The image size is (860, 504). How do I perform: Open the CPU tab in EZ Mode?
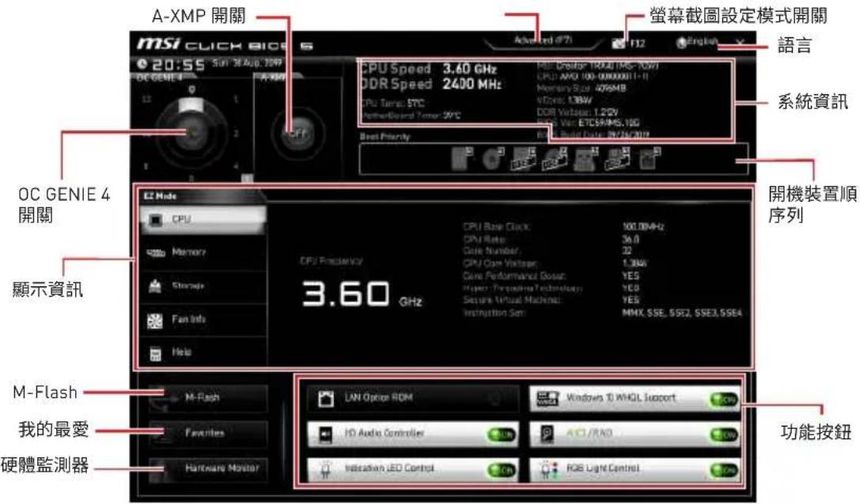coord(203,219)
